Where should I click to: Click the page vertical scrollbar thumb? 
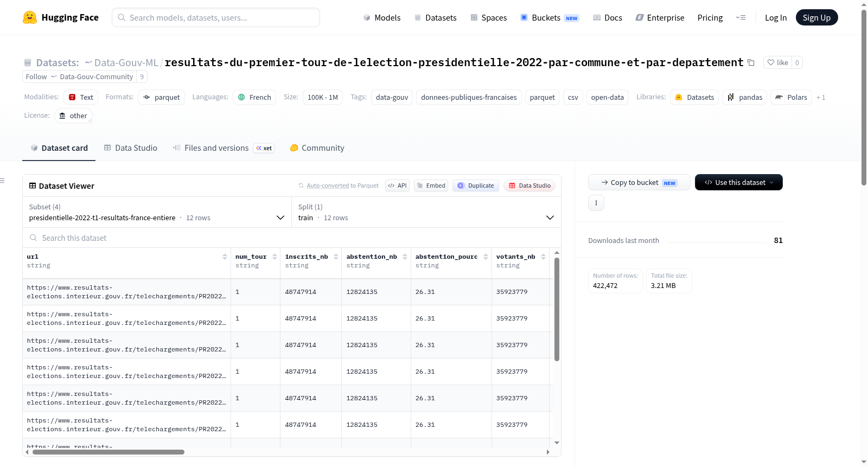[864, 98]
